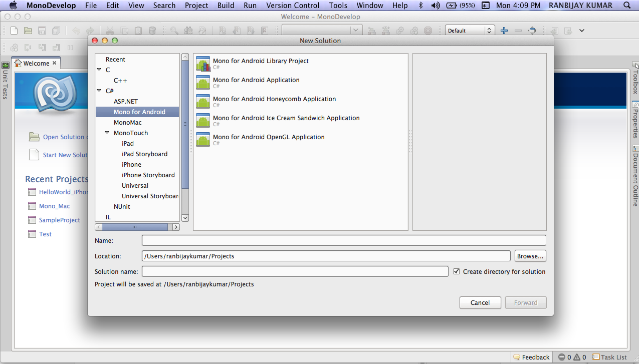The height and width of the screenshot is (364, 639).
Task: Open the Default configuration dropdown
Action: [469, 30]
